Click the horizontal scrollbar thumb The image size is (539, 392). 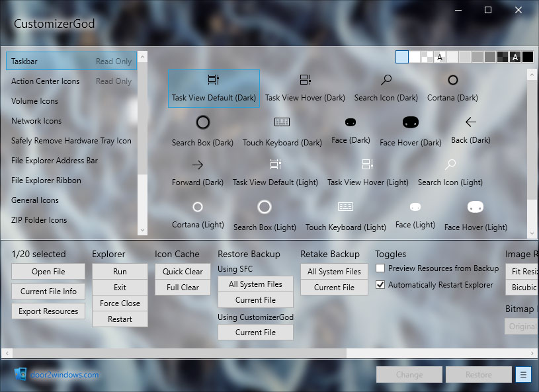tap(179, 353)
